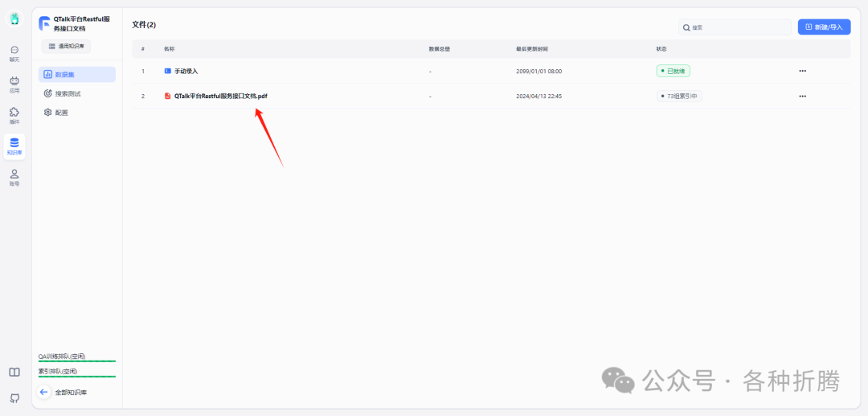Click the 最后更新时间 column header
Image resolution: width=868 pixels, height=416 pixels.
[531, 49]
